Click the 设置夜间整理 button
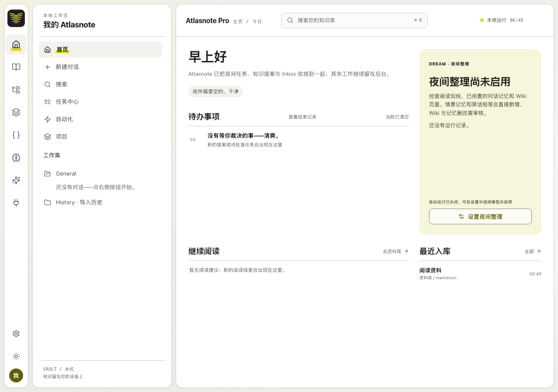The height and width of the screenshot is (392, 558). click(480, 216)
